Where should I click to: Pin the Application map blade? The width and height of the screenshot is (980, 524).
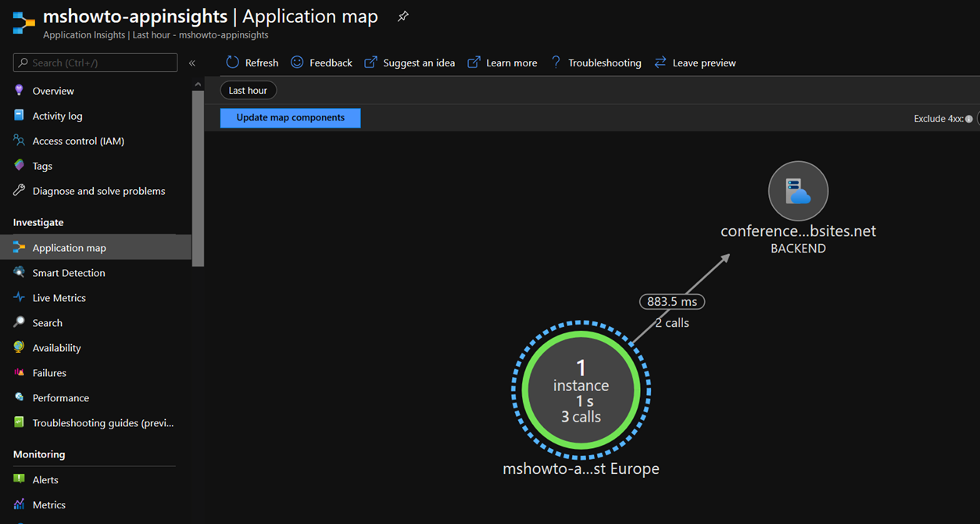point(403,16)
